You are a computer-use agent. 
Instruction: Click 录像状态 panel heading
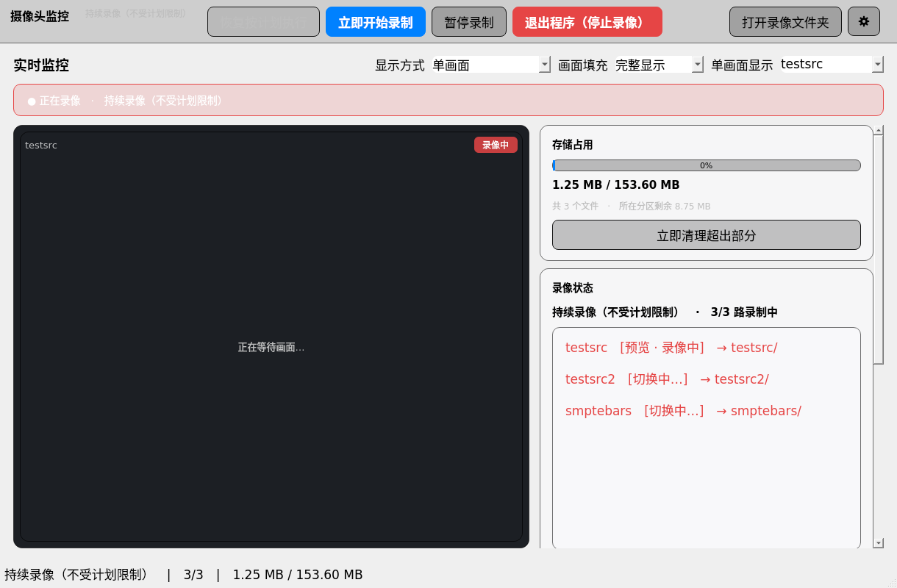[x=573, y=288]
